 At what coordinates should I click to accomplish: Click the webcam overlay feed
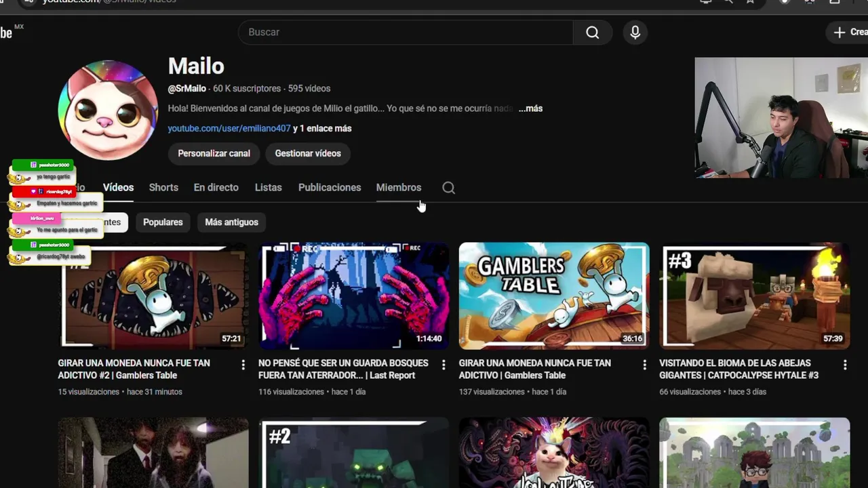[x=781, y=117]
